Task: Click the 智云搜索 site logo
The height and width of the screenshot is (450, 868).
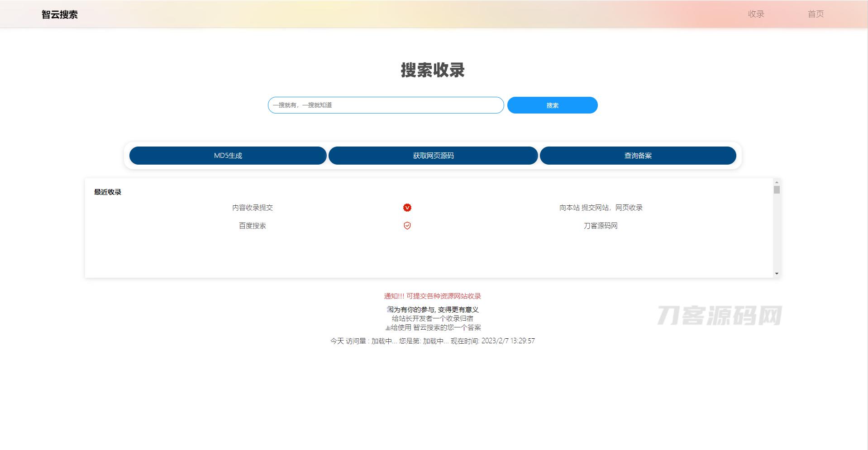Action: [x=59, y=14]
